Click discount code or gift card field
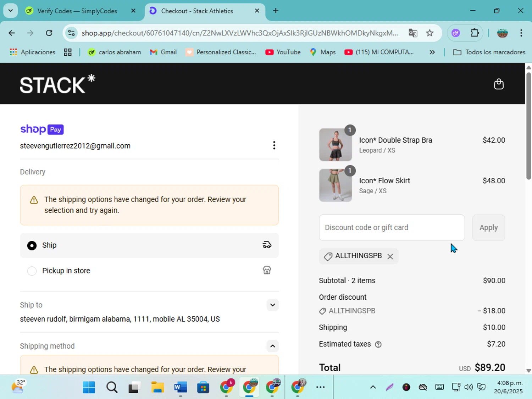 (392, 228)
